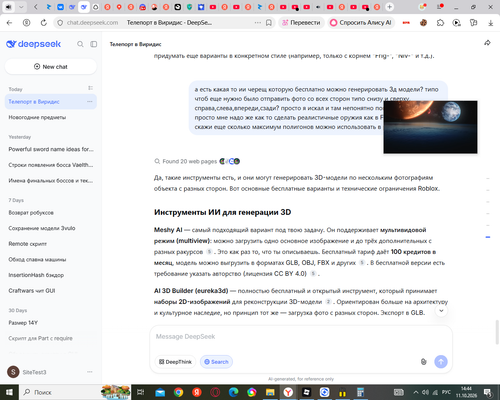This screenshot has width=500, height=400.
Task: Toggle the Search web option
Action: pyautogui.click(x=216, y=362)
